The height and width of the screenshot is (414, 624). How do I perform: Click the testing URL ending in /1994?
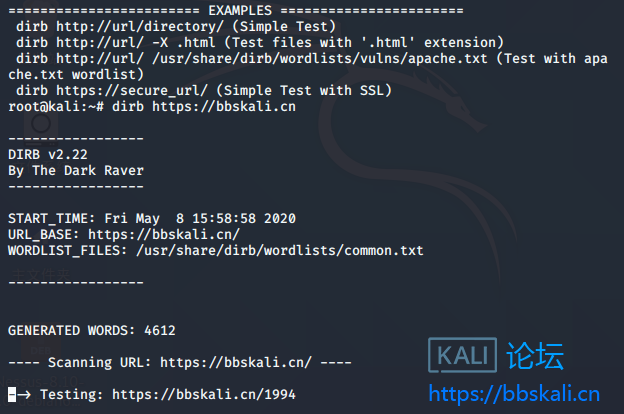pos(203,395)
